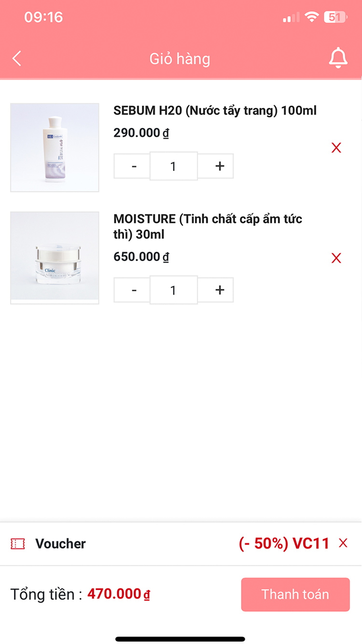The width and height of the screenshot is (362, 644).
Task: Go back using the header arrow
Action: (17, 59)
